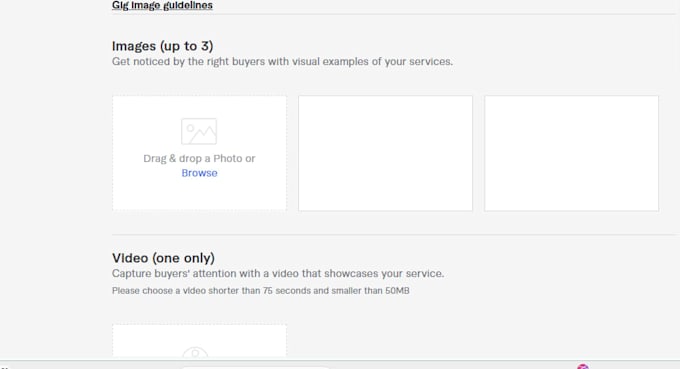Click the 'Capture buyers' attention with a video' description
This screenshot has height=369, width=680.
pyautogui.click(x=278, y=274)
